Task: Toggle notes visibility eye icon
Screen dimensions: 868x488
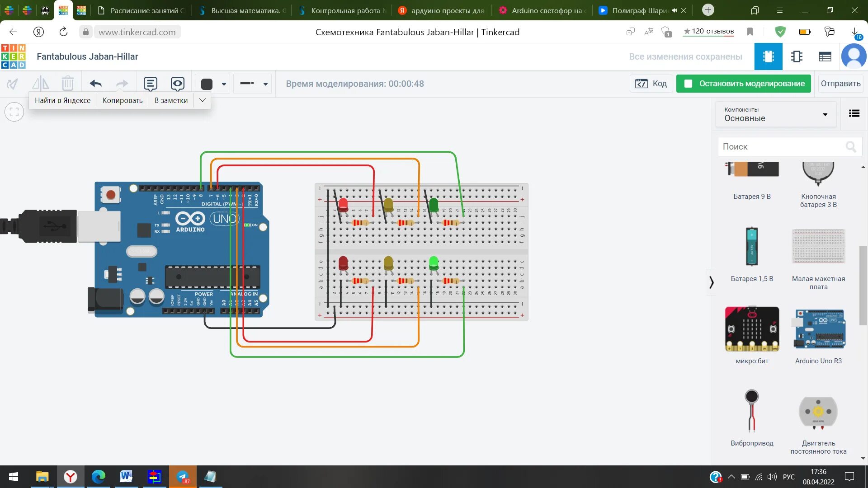Action: pyautogui.click(x=177, y=84)
